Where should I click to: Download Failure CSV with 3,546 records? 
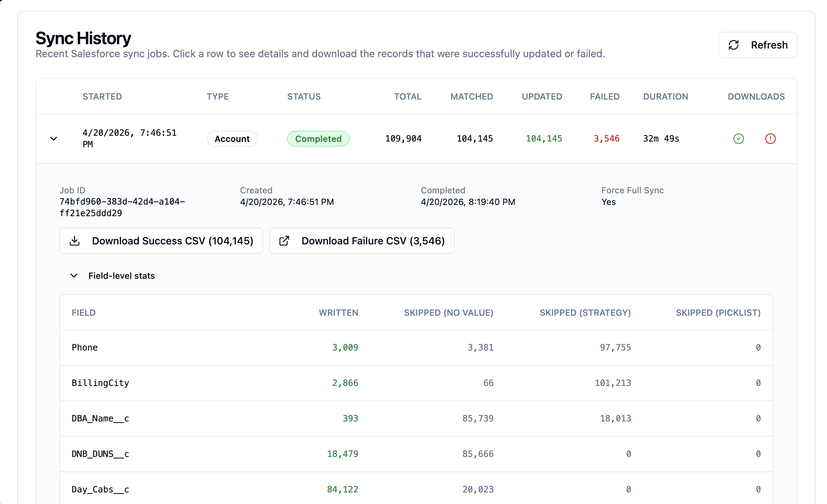(x=373, y=241)
